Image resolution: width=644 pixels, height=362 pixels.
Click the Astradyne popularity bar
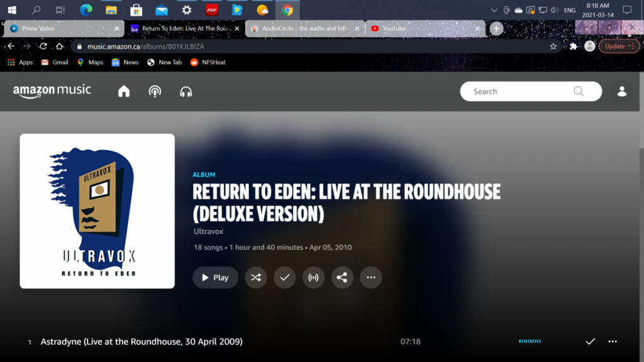(x=530, y=341)
